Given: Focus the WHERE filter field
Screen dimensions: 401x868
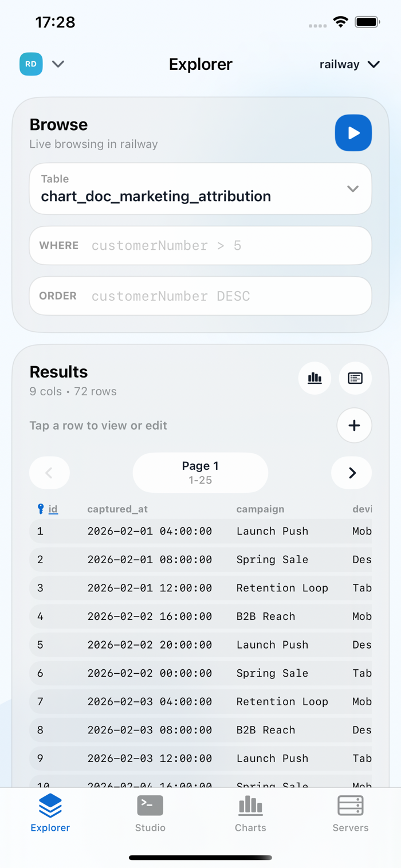Looking at the screenshot, I should point(200,245).
